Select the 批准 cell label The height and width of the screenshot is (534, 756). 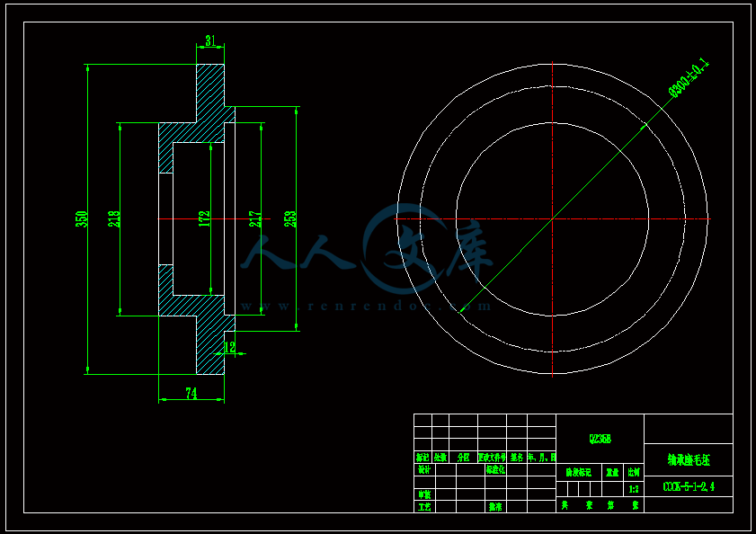click(x=495, y=507)
